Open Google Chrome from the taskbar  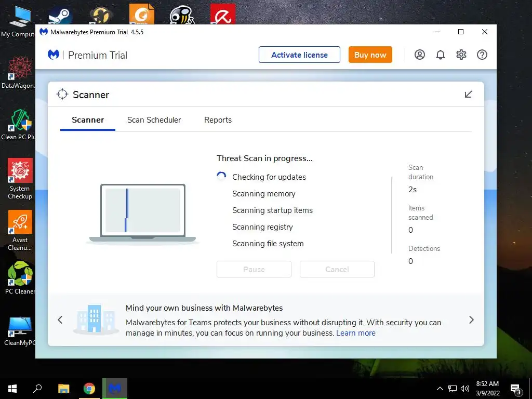pyautogui.click(x=89, y=389)
